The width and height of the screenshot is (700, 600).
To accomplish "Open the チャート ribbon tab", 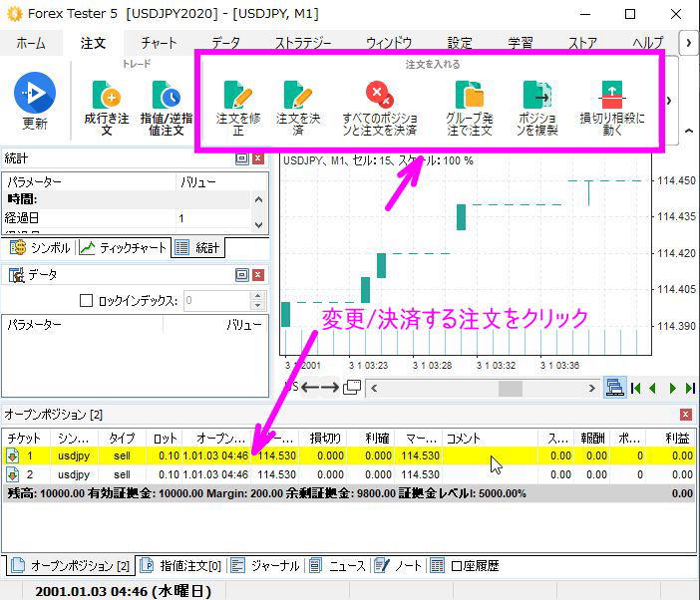I will coord(159,43).
